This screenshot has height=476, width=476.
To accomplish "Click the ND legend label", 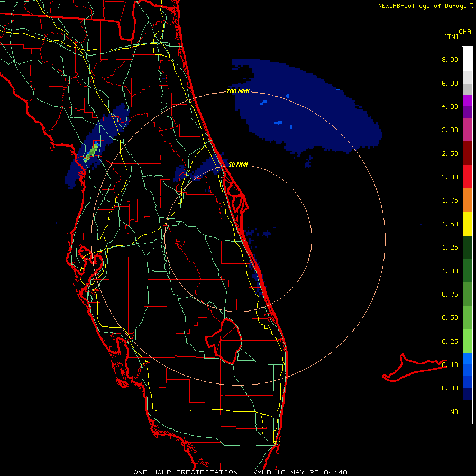I will [x=454, y=412].
